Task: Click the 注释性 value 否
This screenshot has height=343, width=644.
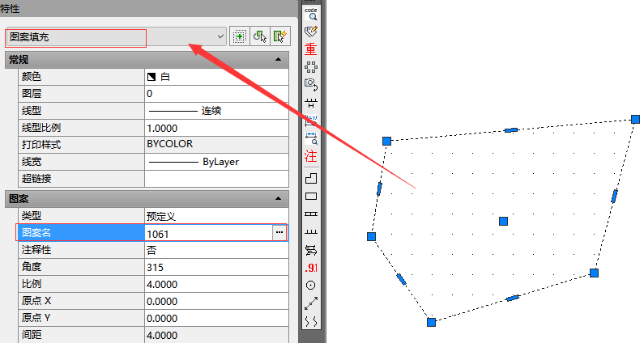Action: (215, 250)
